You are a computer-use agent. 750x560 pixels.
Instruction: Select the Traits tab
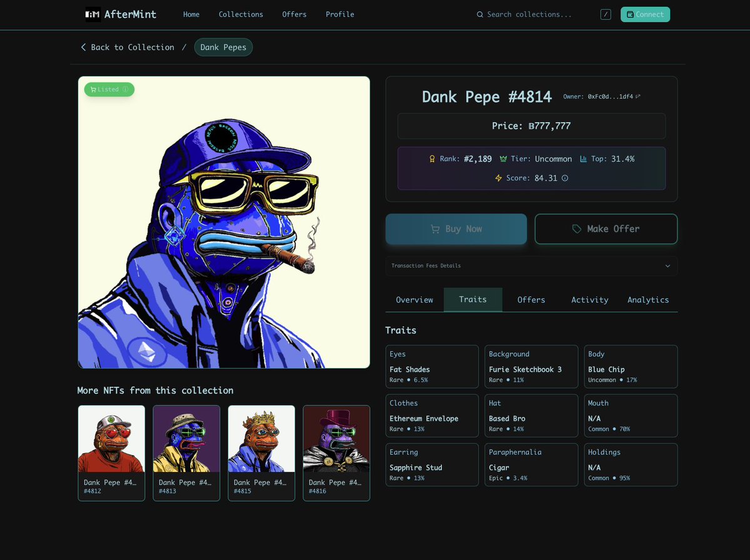[472, 300]
